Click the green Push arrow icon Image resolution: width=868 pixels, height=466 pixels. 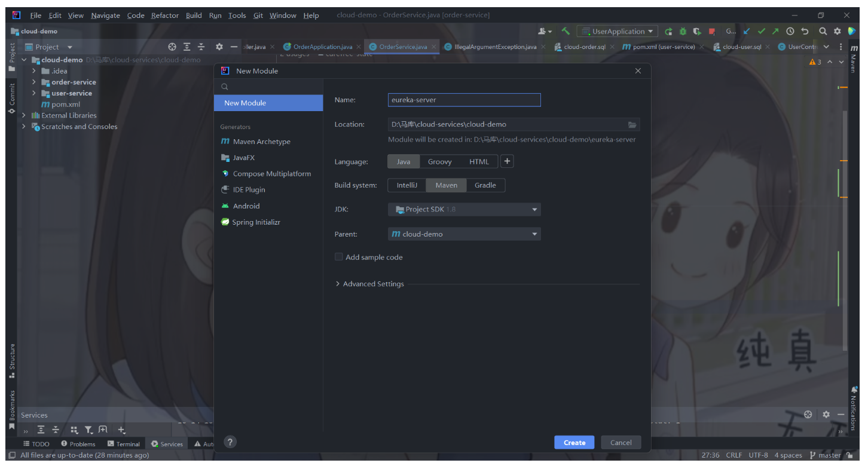pos(775,31)
